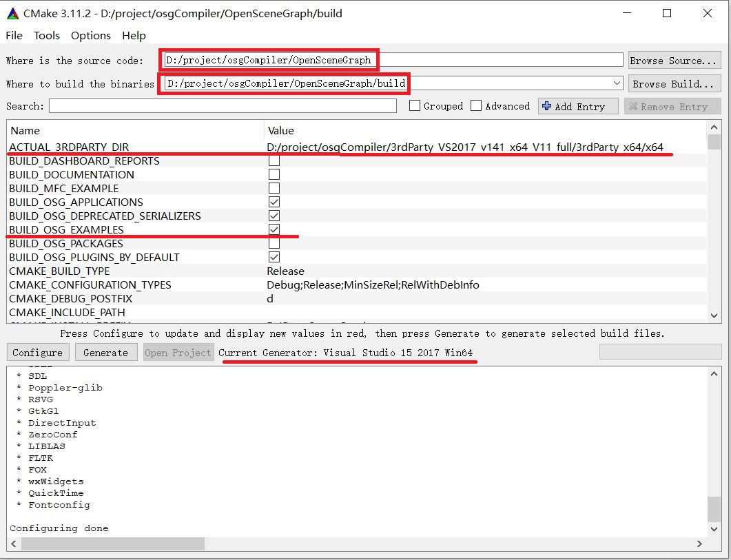This screenshot has height=560, width=731.
Task: Select CMAKE_INCLUDE_PATH entry name
Action: [67, 313]
